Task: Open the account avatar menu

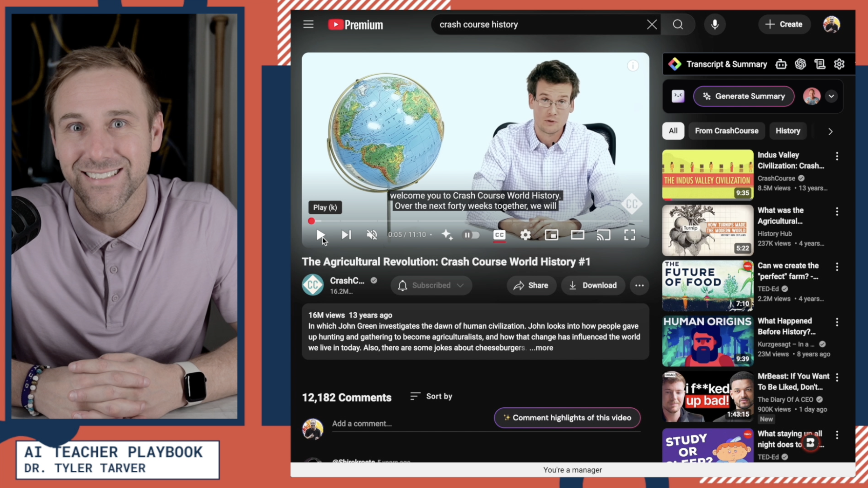Action: click(x=831, y=24)
